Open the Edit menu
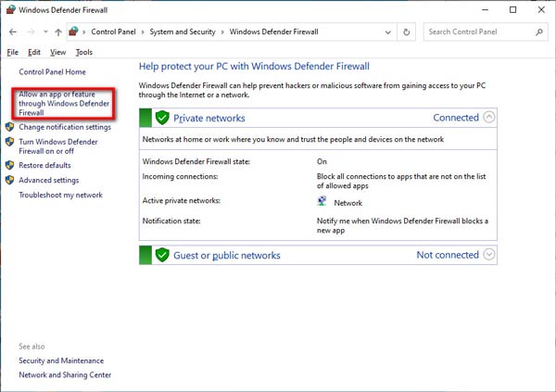The image size is (556, 392). [x=34, y=52]
